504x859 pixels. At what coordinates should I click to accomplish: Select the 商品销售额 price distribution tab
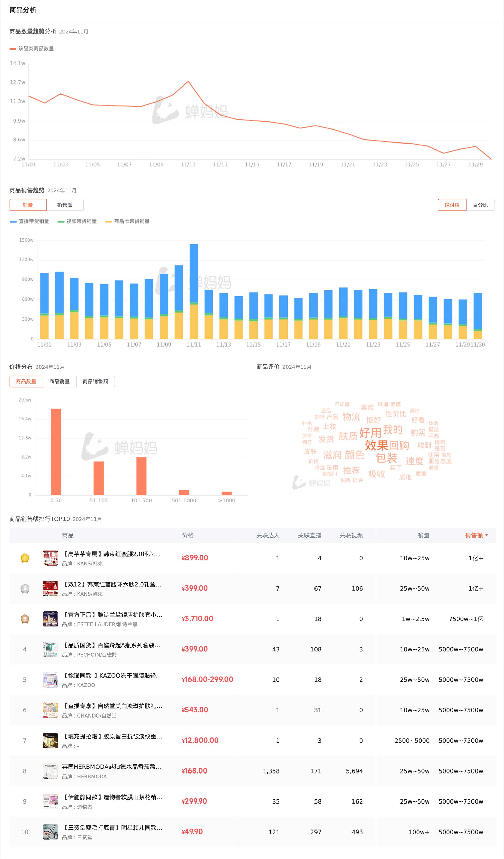pos(95,381)
